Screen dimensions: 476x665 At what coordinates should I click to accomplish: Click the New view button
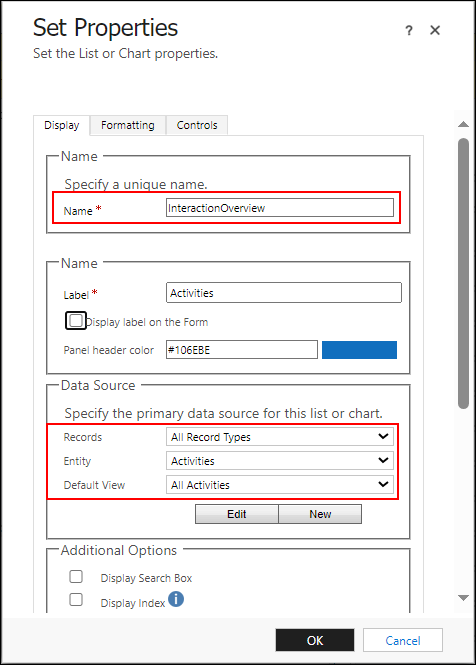coord(320,514)
